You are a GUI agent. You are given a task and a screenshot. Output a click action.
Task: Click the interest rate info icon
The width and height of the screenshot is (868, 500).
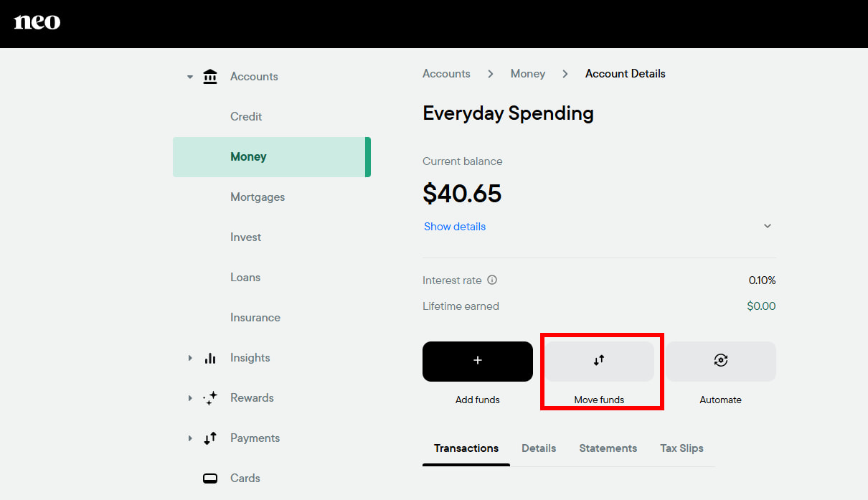tap(491, 280)
